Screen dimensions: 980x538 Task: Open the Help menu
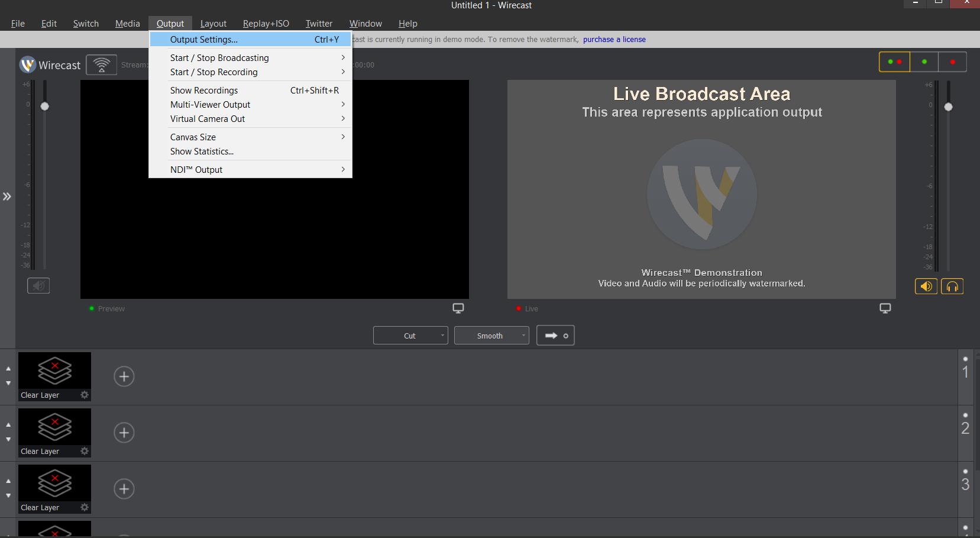[x=408, y=24]
